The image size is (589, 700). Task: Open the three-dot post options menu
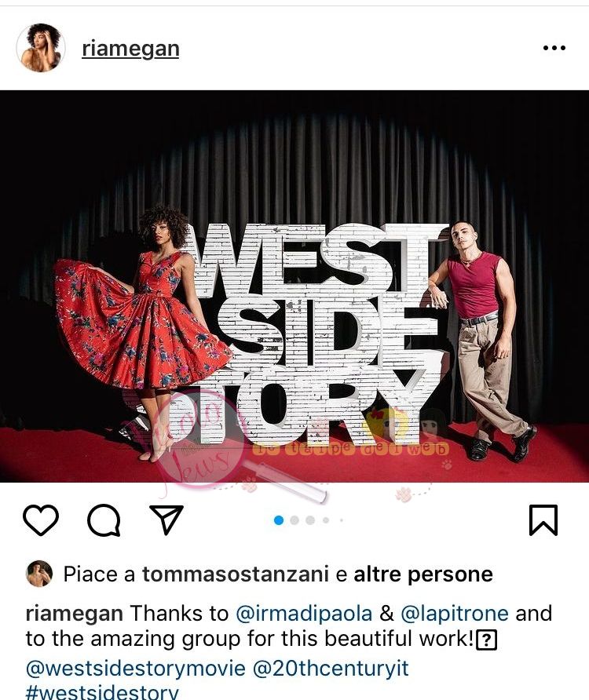(554, 48)
